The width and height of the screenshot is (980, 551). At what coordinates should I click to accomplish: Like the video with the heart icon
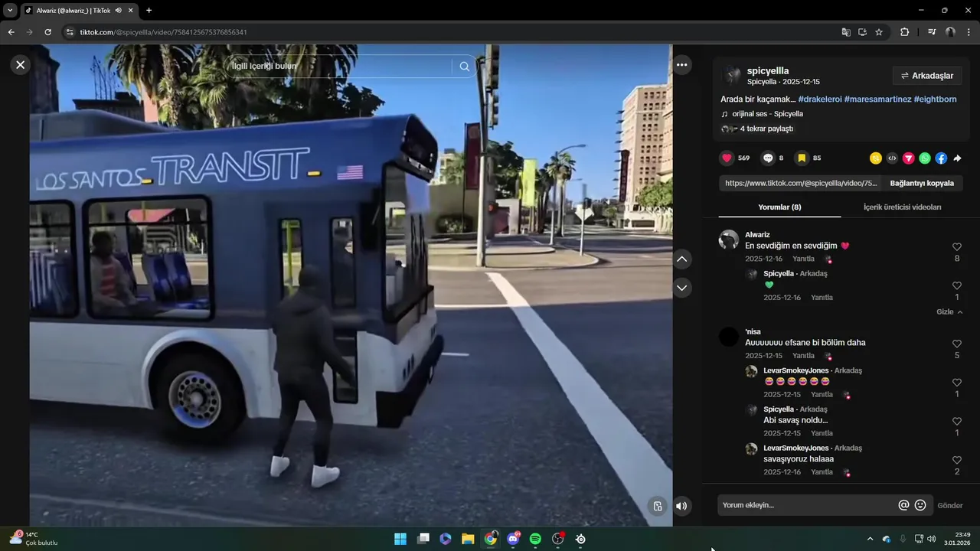click(727, 158)
